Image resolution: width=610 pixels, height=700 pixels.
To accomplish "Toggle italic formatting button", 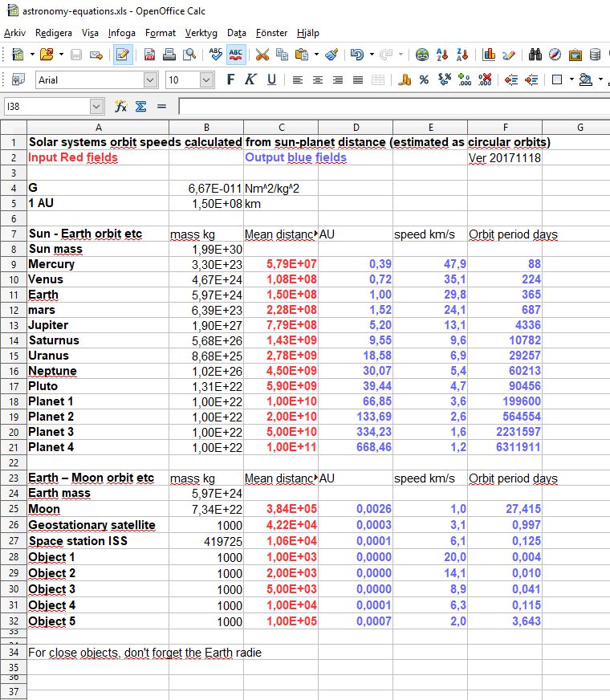I will [x=250, y=80].
